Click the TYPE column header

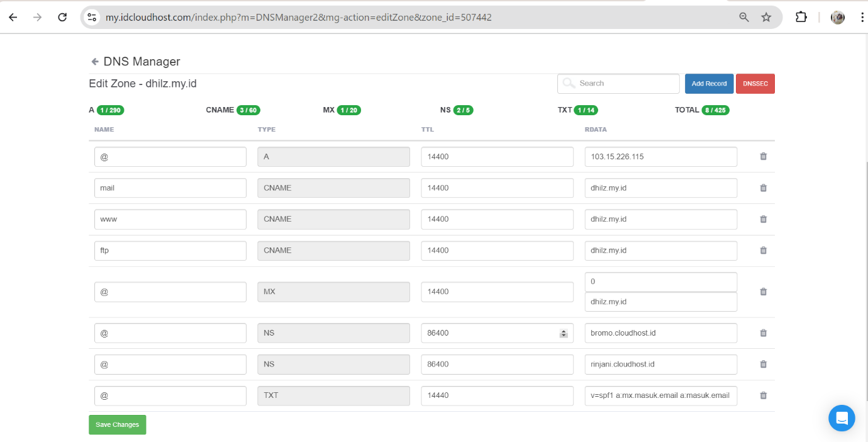tap(267, 130)
